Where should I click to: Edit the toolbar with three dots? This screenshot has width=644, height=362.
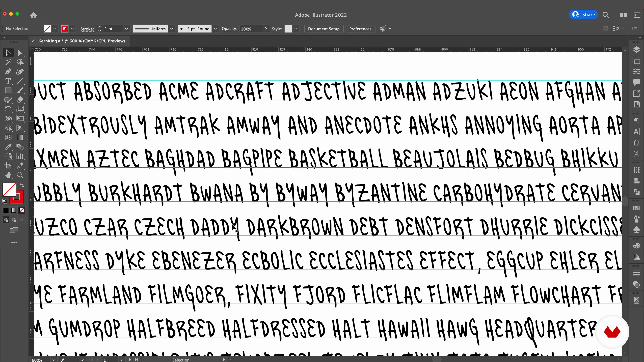coord(14,242)
